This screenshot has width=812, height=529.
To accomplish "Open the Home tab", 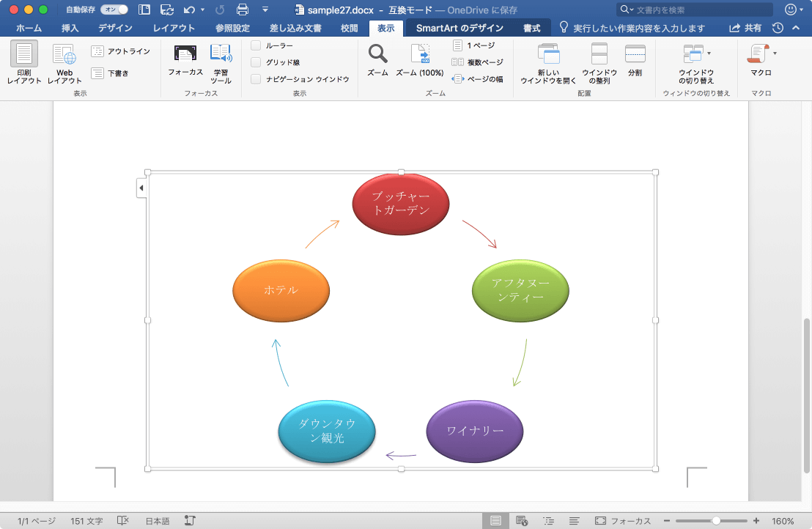I will [x=29, y=28].
